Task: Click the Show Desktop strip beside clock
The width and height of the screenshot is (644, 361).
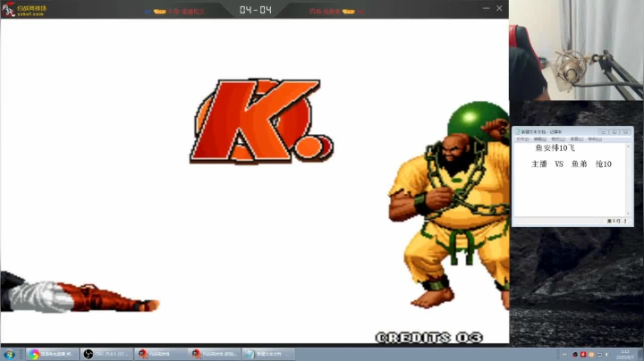Action: click(641, 355)
